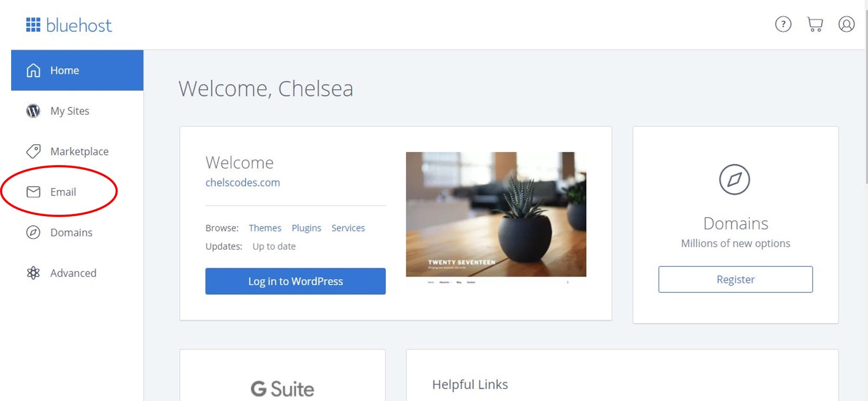Click the Register domain button
Screen dimensions: 868x401
[x=735, y=280]
